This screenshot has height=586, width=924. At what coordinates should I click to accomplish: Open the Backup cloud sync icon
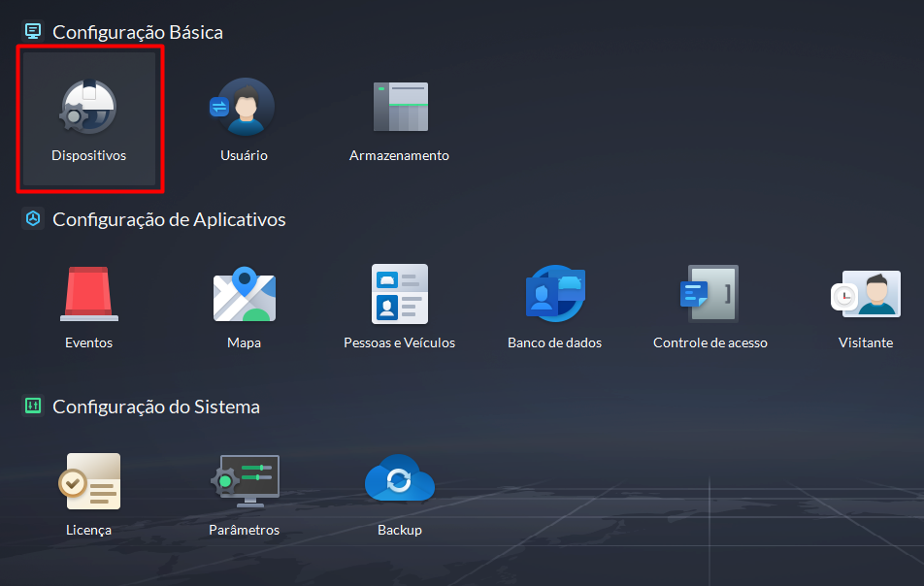(399, 481)
